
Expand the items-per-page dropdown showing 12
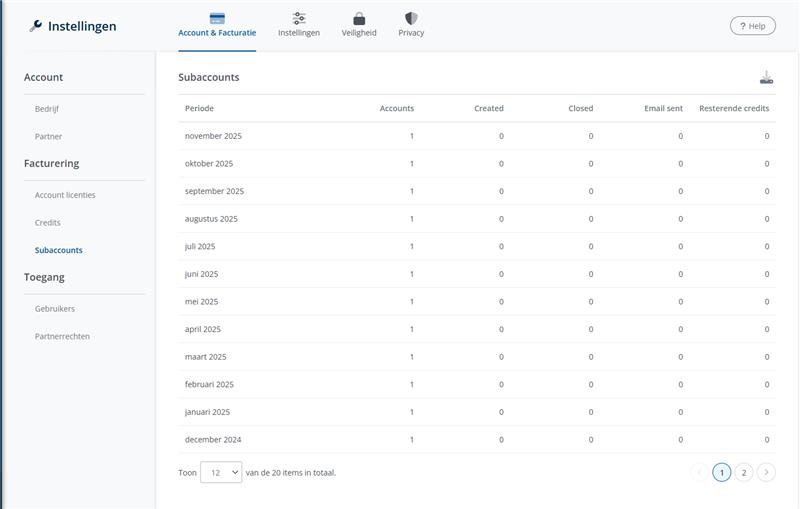[221, 472]
